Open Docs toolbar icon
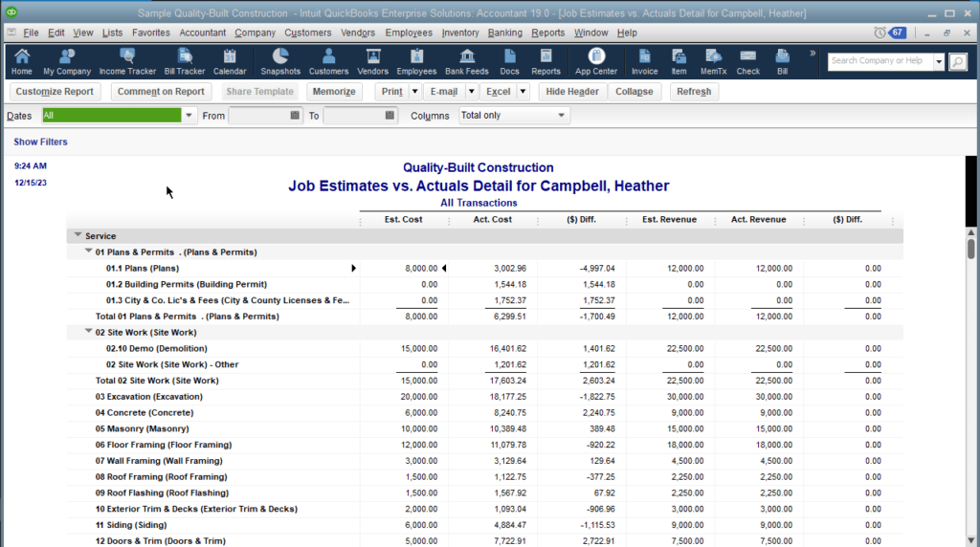The width and height of the screenshot is (980, 547). click(509, 62)
